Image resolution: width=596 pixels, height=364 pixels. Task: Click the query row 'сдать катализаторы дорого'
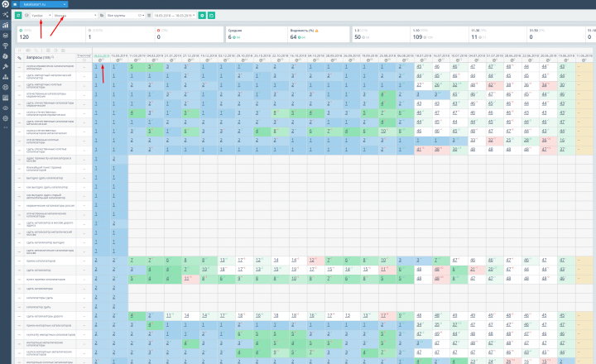[x=44, y=316]
